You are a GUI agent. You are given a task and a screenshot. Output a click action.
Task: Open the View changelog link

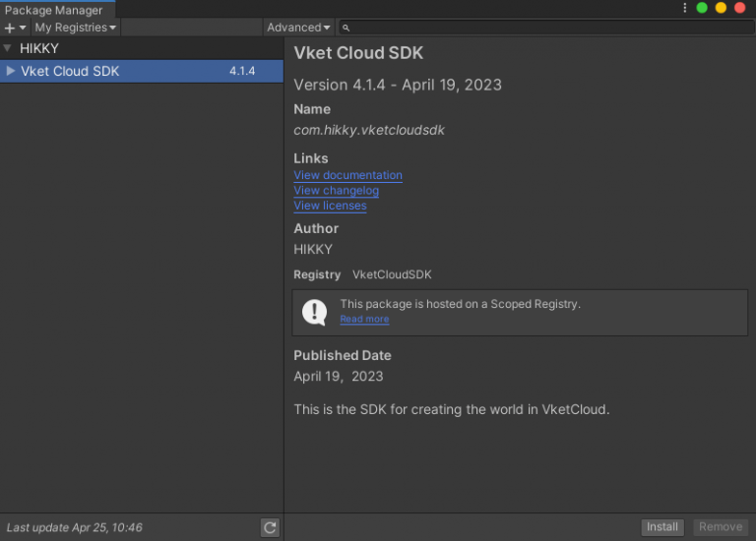[336, 191]
